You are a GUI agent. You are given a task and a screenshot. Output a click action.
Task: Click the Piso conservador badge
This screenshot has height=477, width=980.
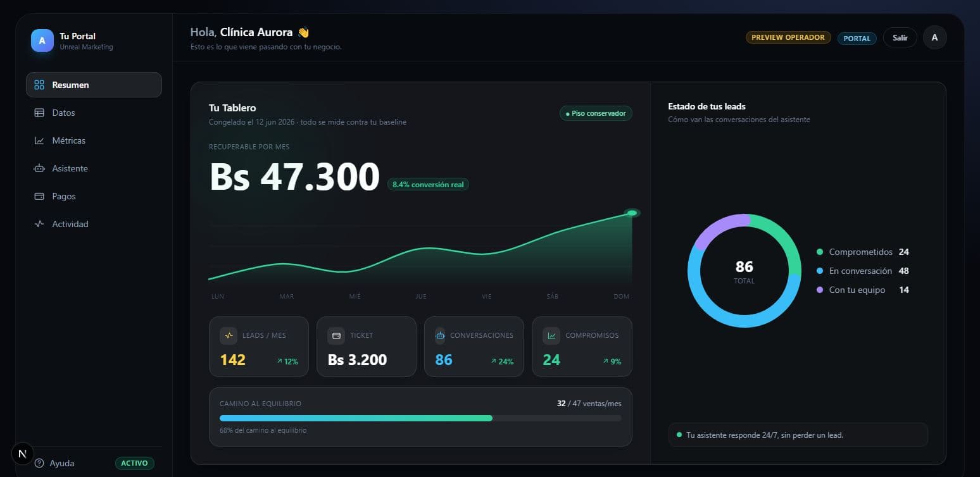[596, 113]
